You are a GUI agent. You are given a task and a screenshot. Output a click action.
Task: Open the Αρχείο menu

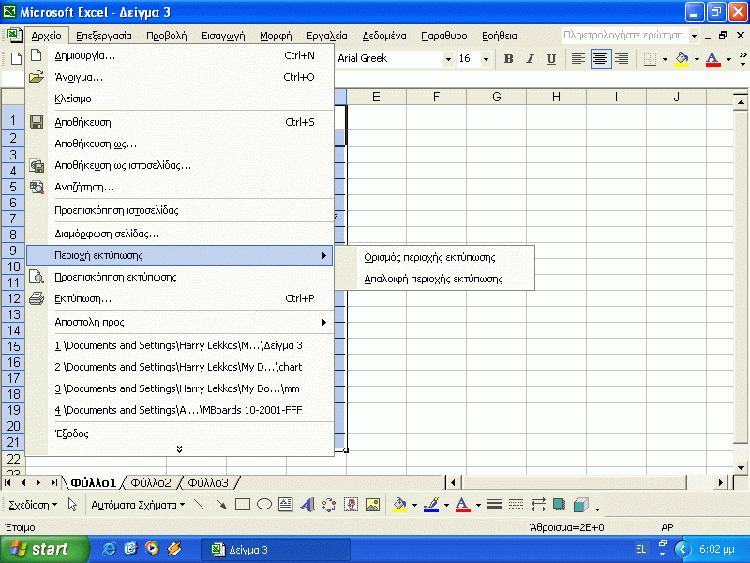point(46,35)
